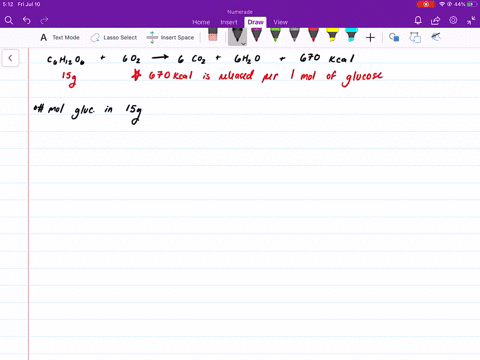
Task: Exit full screen with the collapse arrows
Action: pos(471,21)
